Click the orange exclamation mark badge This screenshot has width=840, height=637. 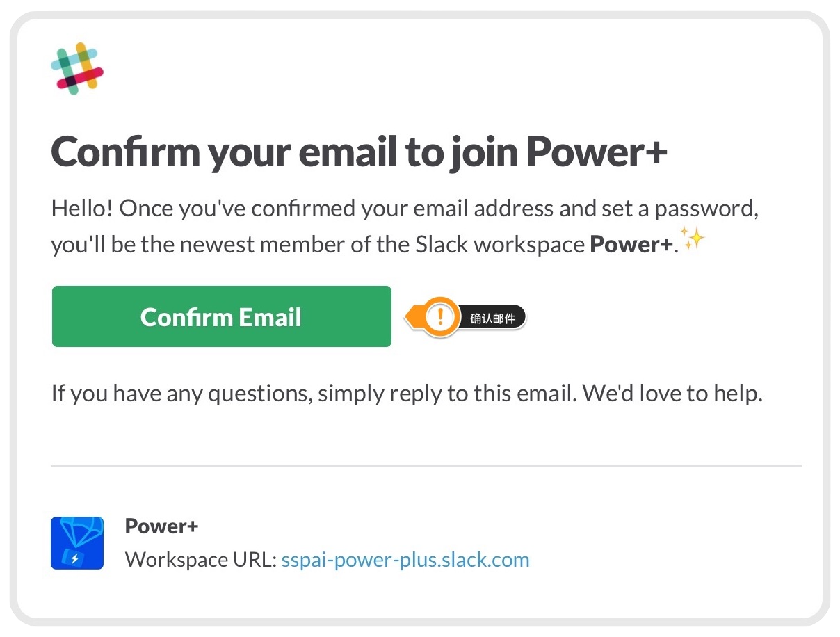tap(439, 317)
